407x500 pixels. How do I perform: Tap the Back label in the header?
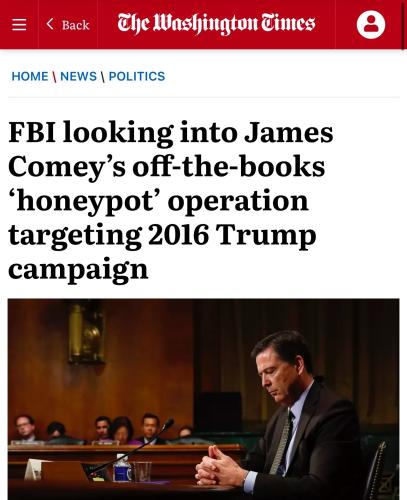(x=76, y=25)
